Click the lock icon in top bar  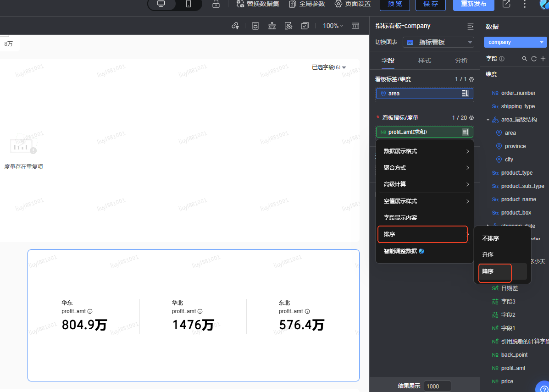[216, 4]
